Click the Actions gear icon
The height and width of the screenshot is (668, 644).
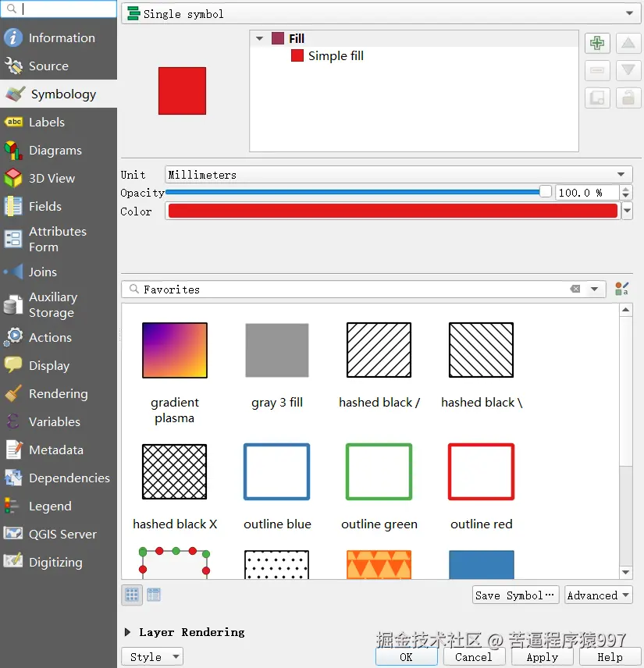pyautogui.click(x=13, y=337)
